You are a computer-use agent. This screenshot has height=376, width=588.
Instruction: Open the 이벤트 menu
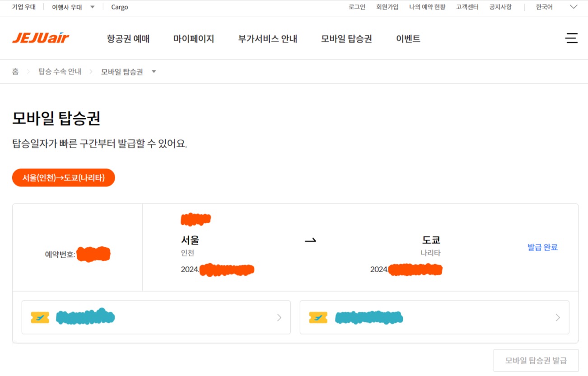click(x=408, y=39)
